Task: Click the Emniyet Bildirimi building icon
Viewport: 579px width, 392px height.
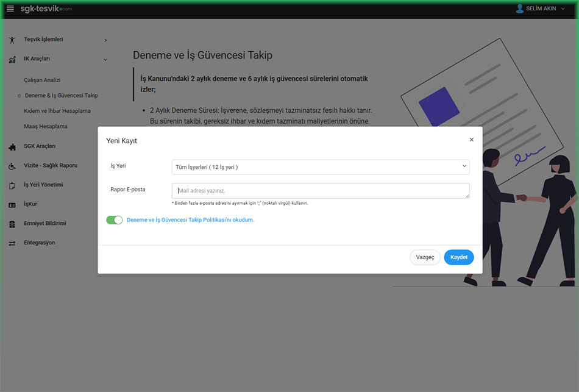Action: click(x=12, y=224)
